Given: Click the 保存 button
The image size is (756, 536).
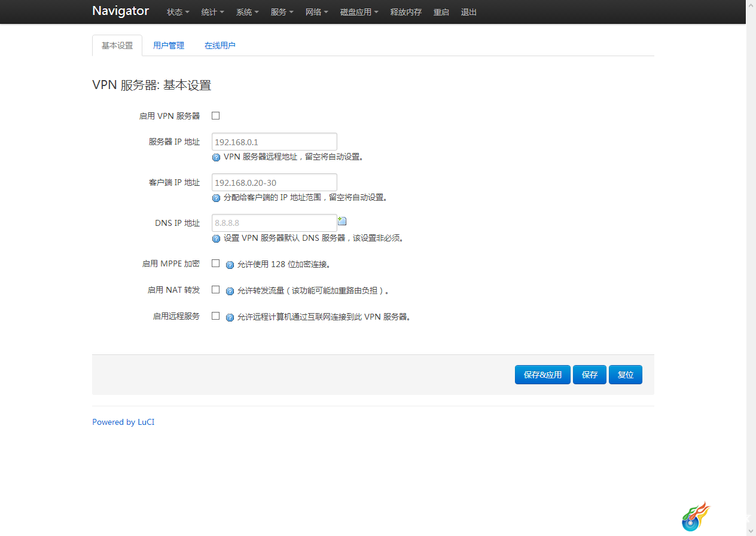Looking at the screenshot, I should click(x=590, y=375).
